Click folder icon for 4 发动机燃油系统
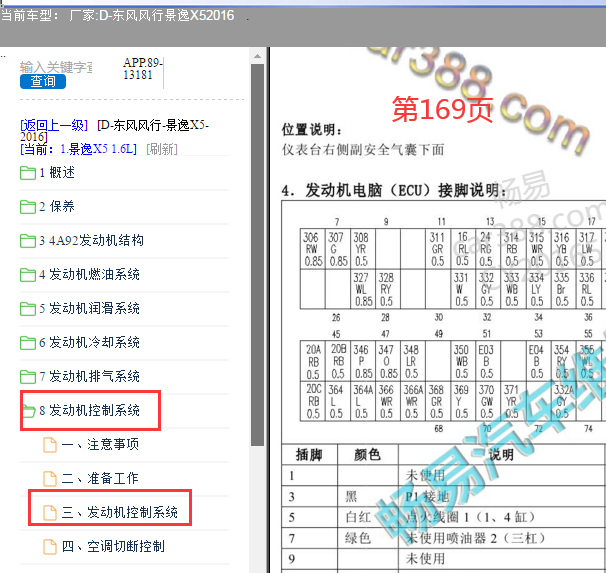The width and height of the screenshot is (606, 573). [28, 275]
